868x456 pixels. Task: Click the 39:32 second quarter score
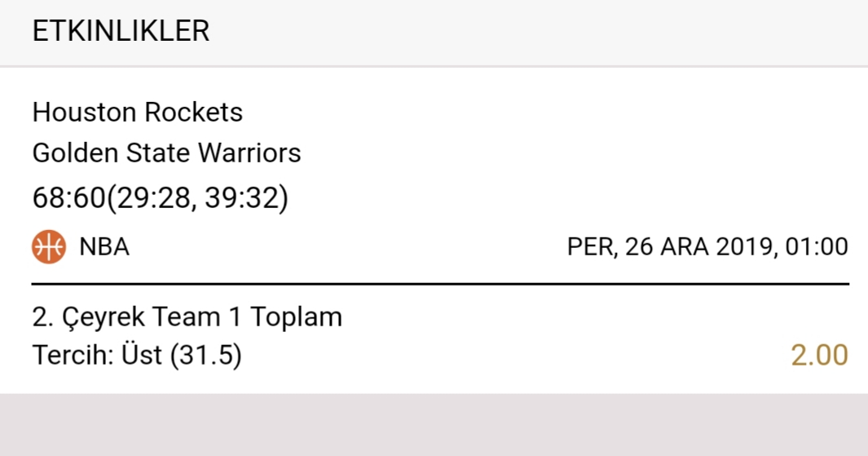242,197
